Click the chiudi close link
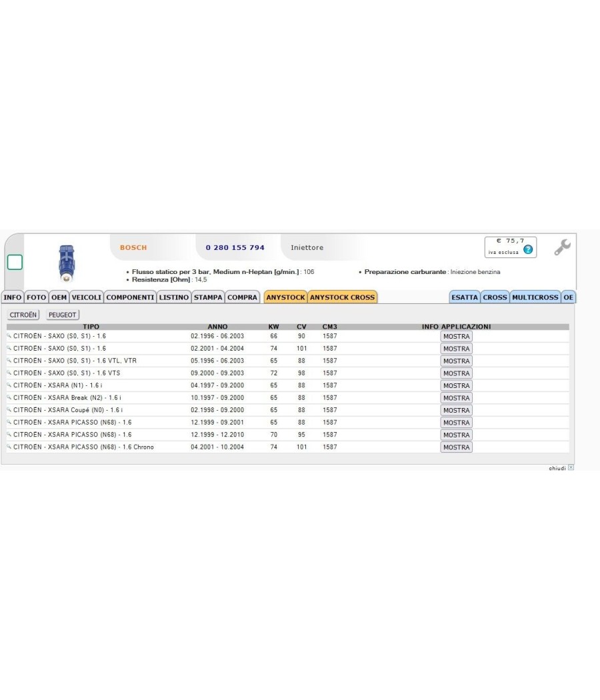600x700 pixels. point(557,468)
